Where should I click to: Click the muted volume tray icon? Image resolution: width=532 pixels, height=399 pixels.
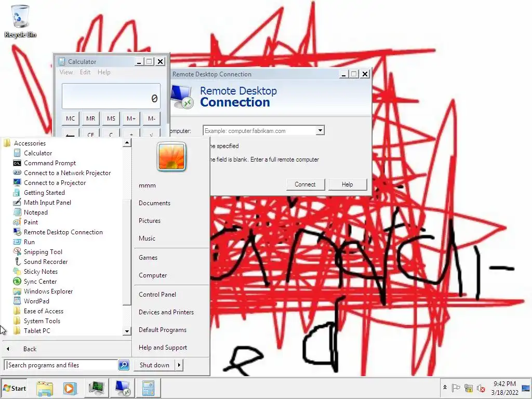click(x=481, y=388)
